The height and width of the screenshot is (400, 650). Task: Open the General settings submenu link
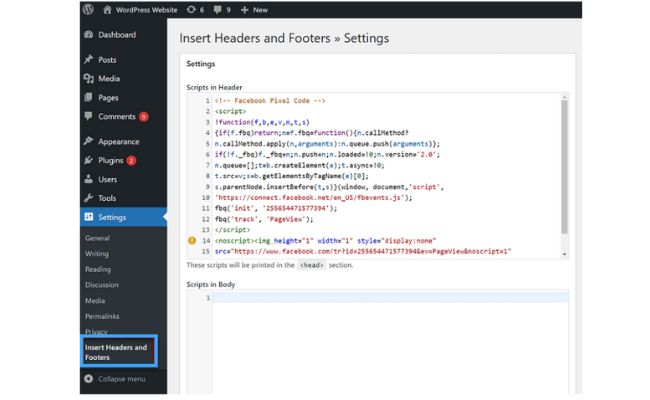coord(97,238)
